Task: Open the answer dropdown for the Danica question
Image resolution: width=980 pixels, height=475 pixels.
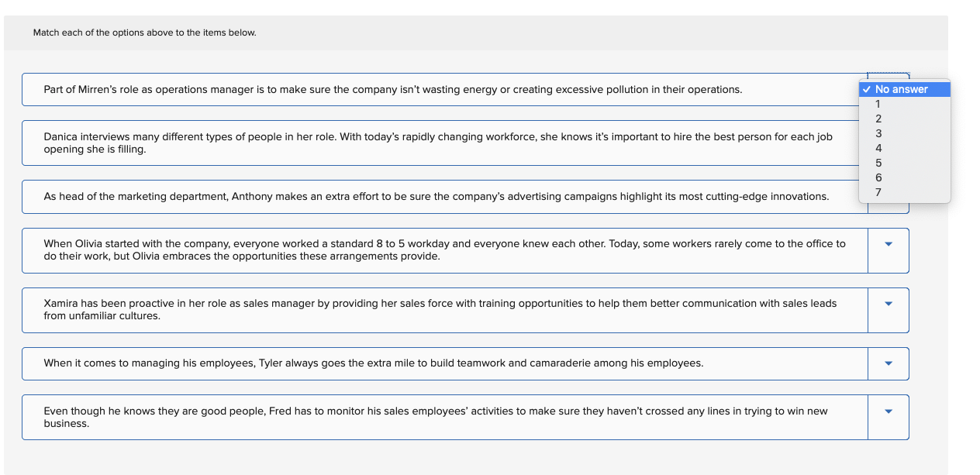Action: pos(888,143)
